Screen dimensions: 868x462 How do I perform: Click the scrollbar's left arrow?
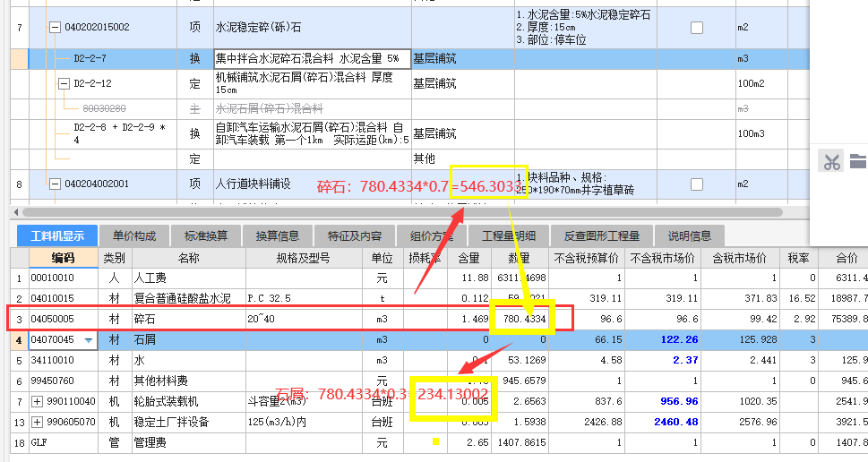pyautogui.click(x=16, y=212)
